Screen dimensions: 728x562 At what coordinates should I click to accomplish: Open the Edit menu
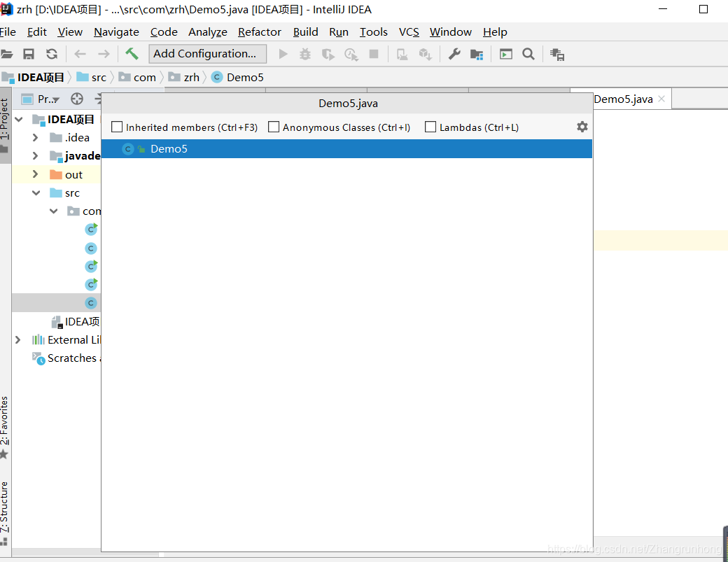point(36,32)
